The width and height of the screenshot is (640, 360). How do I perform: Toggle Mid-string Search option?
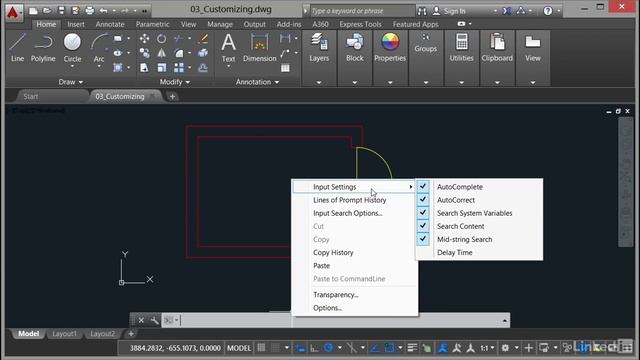click(x=480, y=239)
